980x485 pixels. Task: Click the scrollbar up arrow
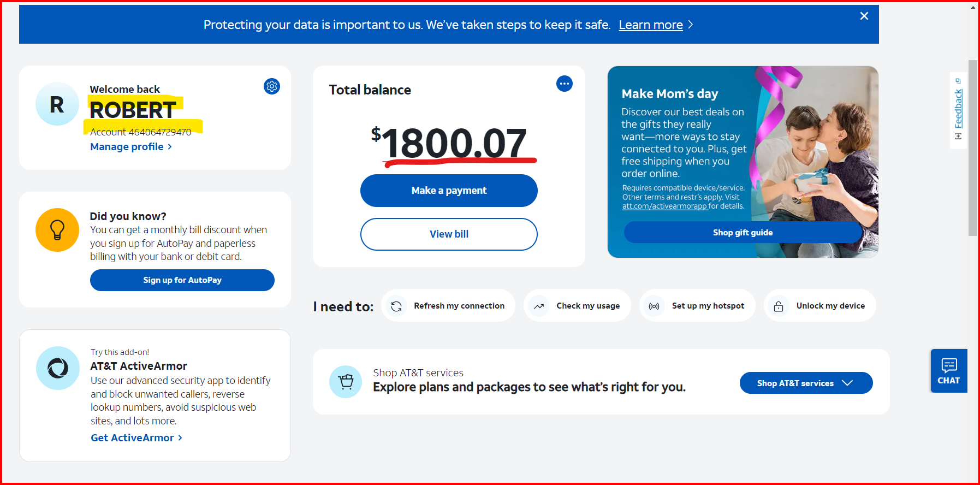(x=973, y=7)
